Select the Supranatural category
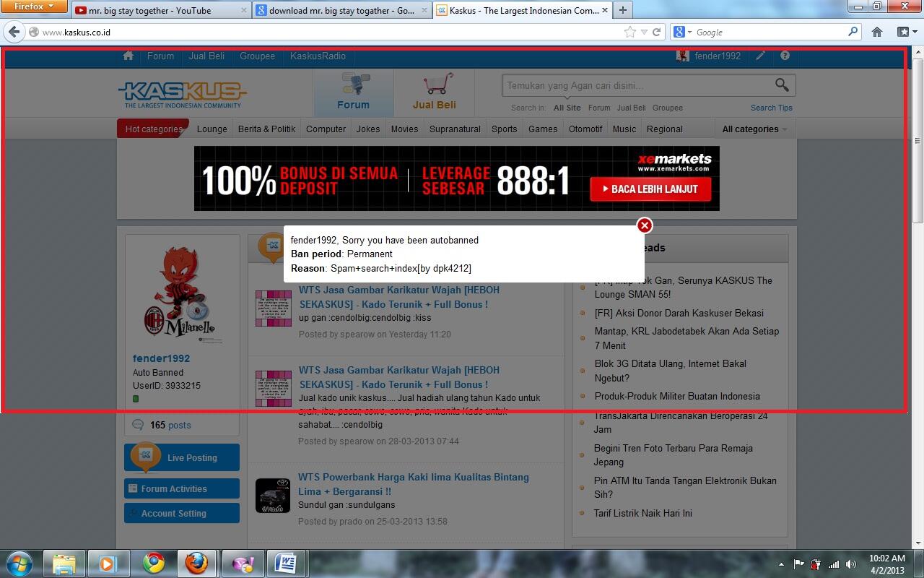Viewport: 924px width, 578px height. pyautogui.click(x=455, y=129)
